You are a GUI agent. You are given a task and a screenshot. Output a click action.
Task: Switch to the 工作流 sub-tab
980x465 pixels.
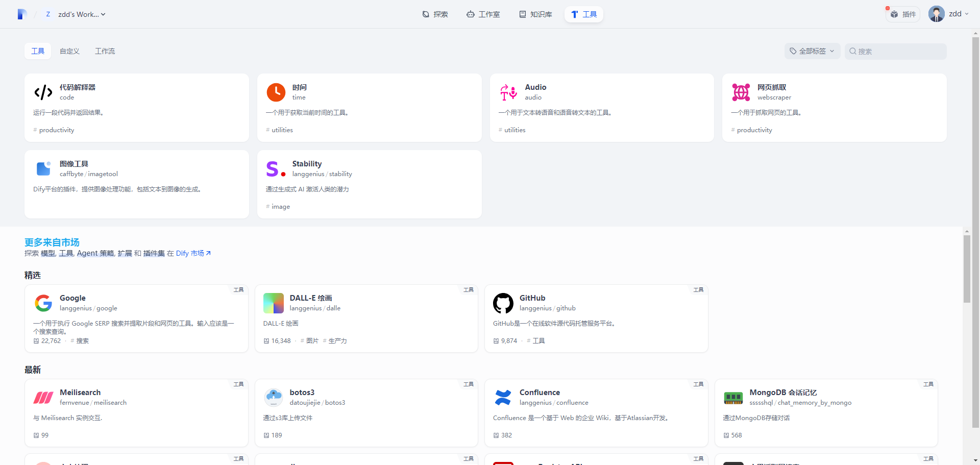(105, 51)
